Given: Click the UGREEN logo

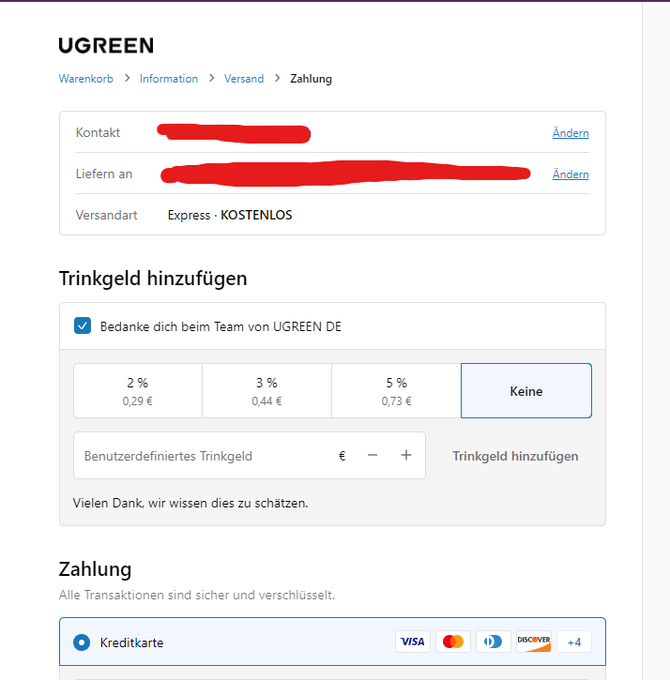Looking at the screenshot, I should 106,45.
